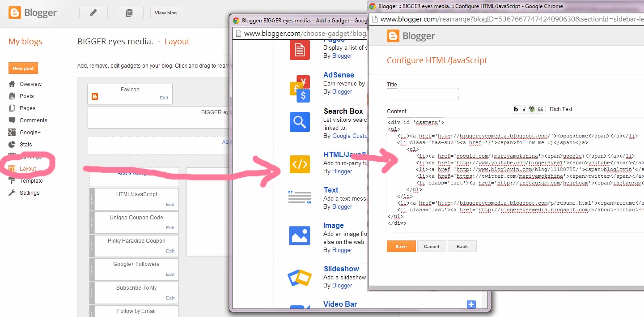Image resolution: width=644 pixels, height=317 pixels.
Task: Go to Settings in the sidebar menu
Action: pos(29,193)
